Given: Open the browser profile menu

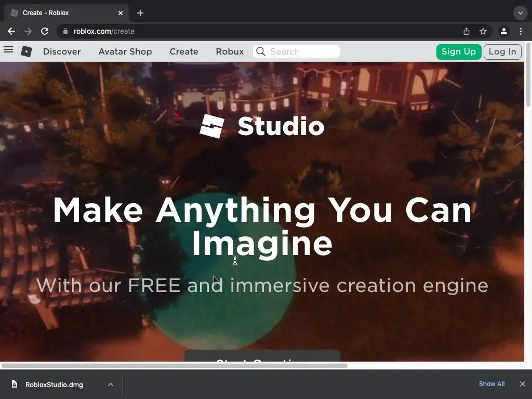Looking at the screenshot, I should [504, 31].
